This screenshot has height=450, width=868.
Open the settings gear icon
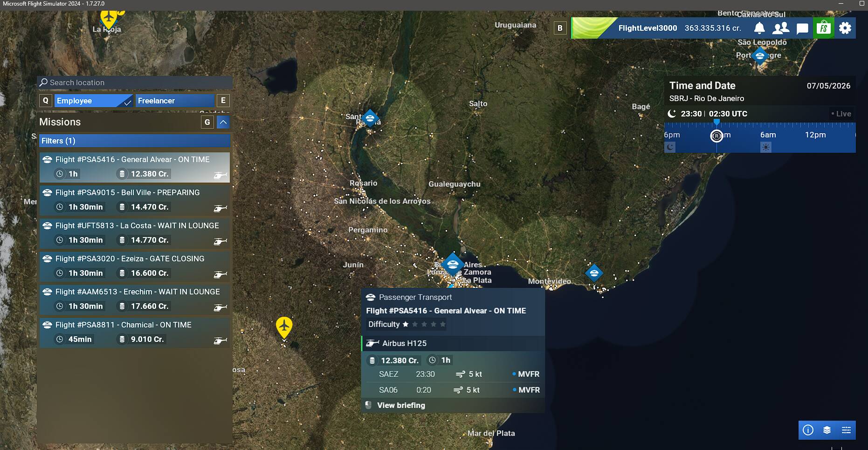coord(845,28)
